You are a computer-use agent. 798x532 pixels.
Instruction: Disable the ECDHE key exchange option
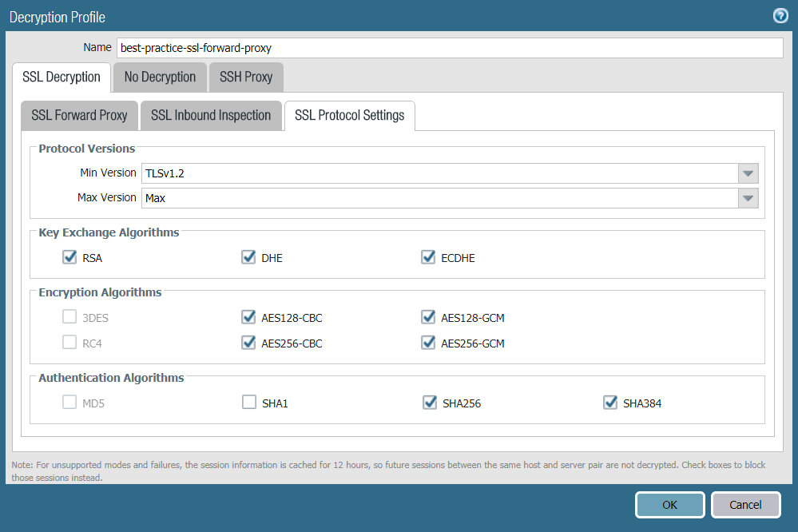[x=428, y=258]
